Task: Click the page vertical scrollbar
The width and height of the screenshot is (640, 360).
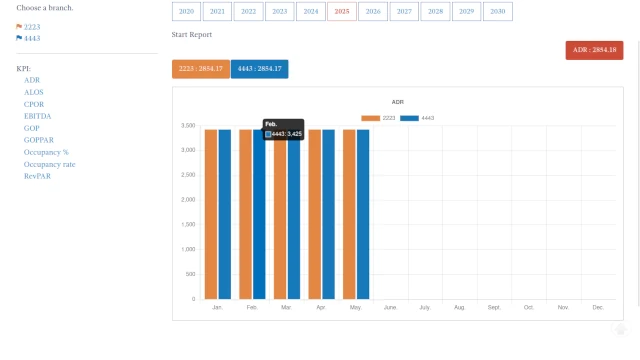Action: [638, 173]
